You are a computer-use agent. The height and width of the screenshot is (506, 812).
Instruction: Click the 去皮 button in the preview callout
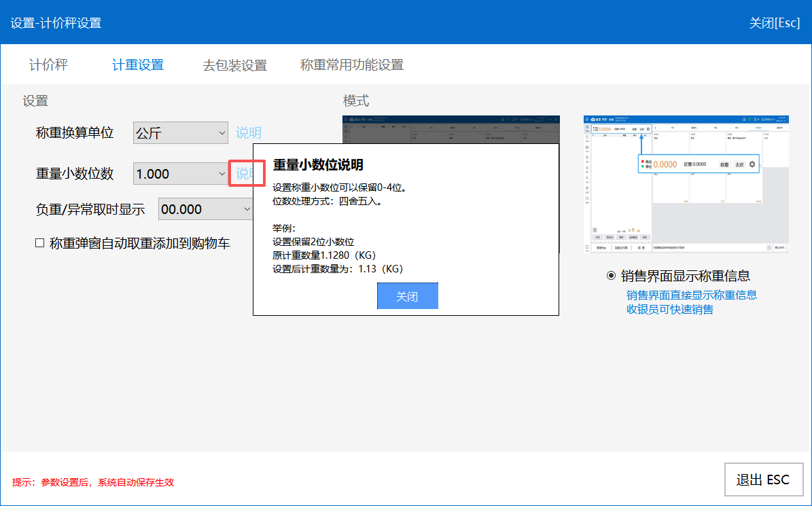point(739,164)
